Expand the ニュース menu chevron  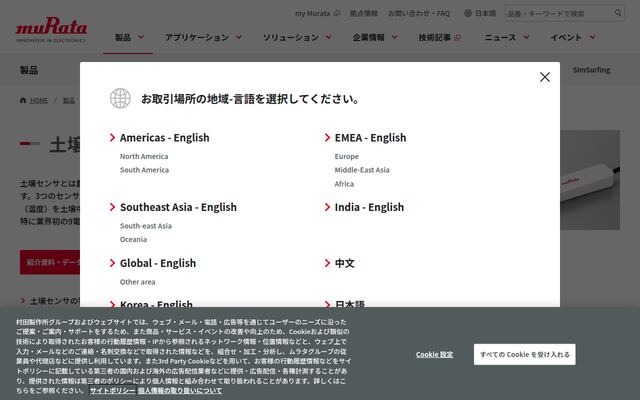(526, 37)
